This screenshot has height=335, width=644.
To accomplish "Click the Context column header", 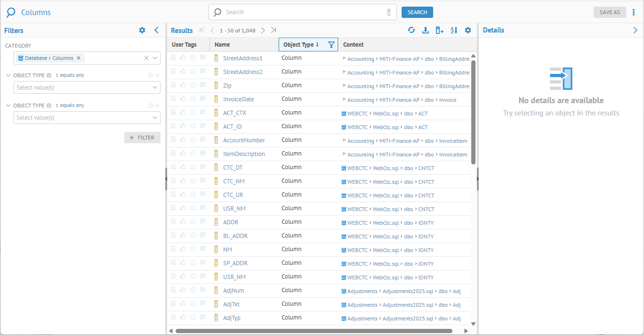I will coord(353,45).
